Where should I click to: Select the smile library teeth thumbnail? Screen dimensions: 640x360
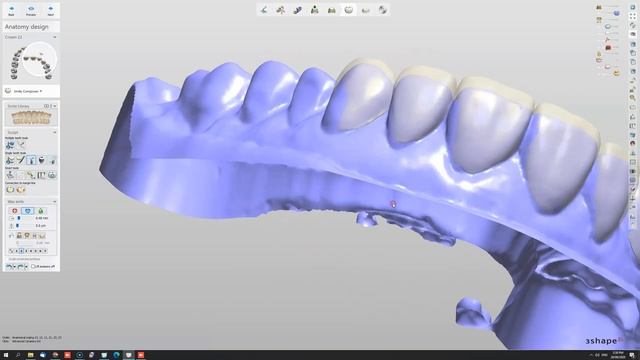tap(31, 118)
